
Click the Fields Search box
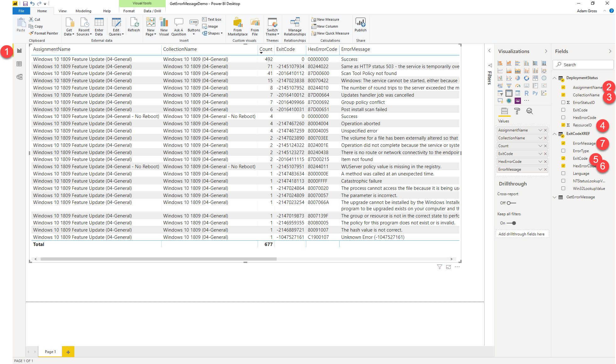(x=583, y=65)
